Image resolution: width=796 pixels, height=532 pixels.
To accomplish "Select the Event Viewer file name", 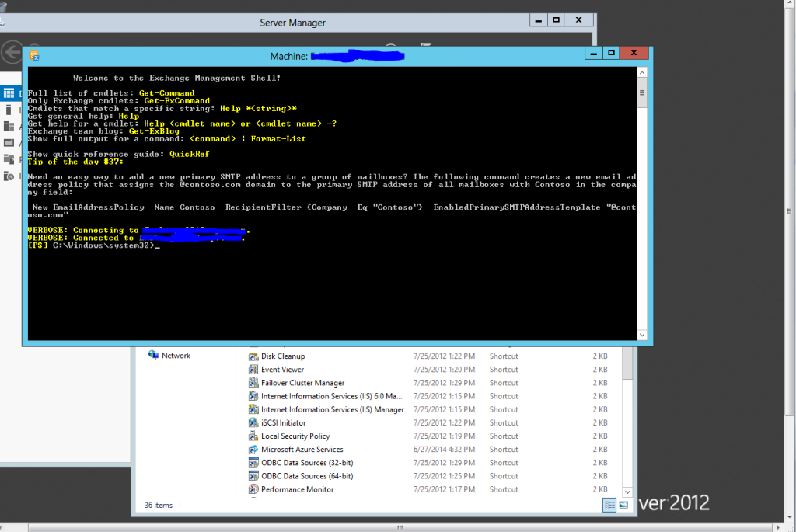I will (282, 370).
